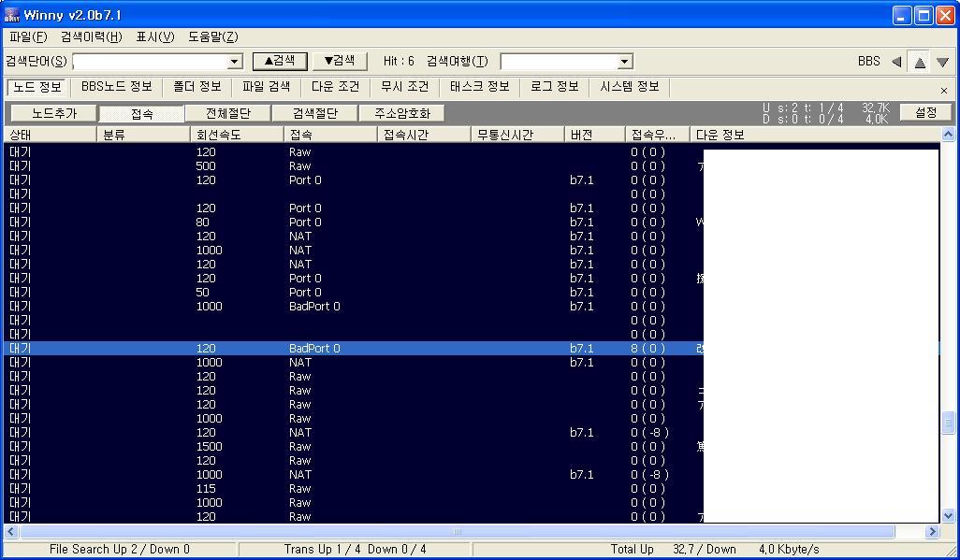This screenshot has height=560, width=960.
Task: Sort by the 회선속도 column header
Action: [x=237, y=135]
